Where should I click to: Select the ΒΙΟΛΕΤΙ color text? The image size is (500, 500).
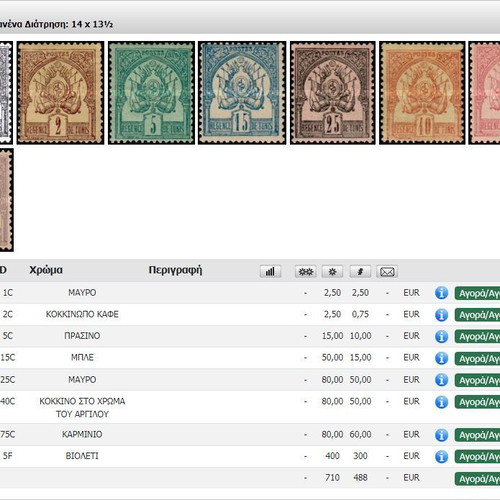pyautogui.click(x=82, y=456)
